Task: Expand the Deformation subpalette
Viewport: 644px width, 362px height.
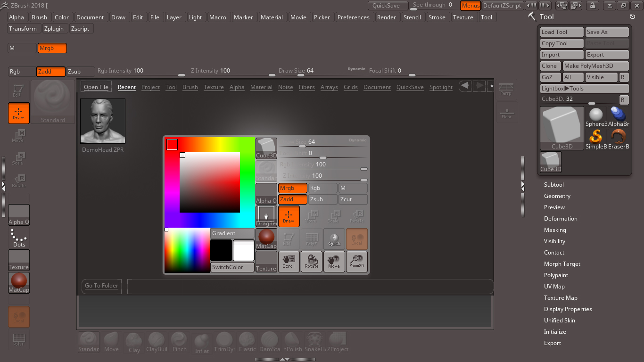Action: [x=561, y=219]
